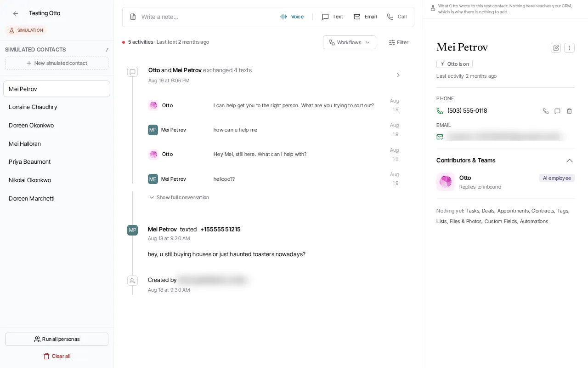The image size is (588, 368).
Task: Click the Simulation flask badge
Action: 26,30
